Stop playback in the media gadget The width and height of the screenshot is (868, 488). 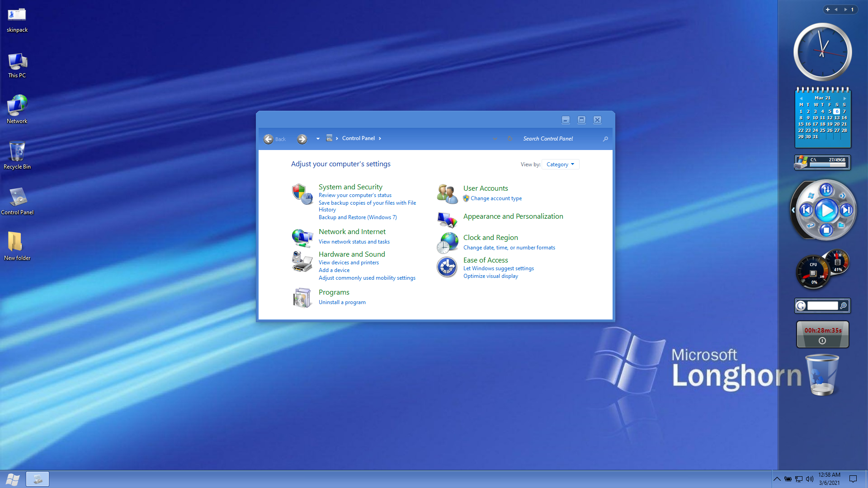pyautogui.click(x=826, y=230)
